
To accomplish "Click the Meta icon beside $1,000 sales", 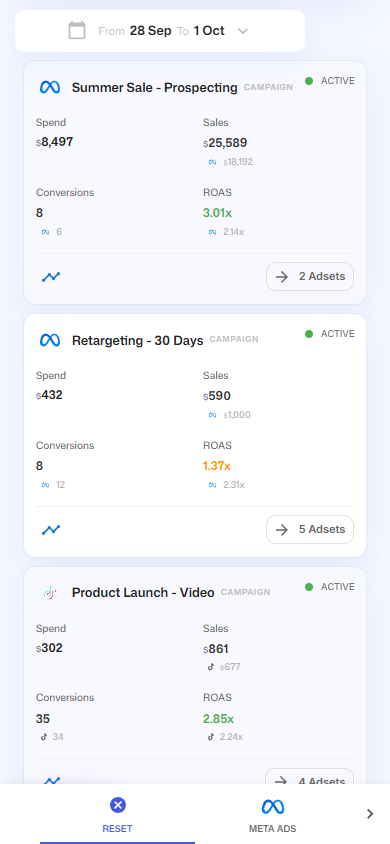I will (212, 415).
